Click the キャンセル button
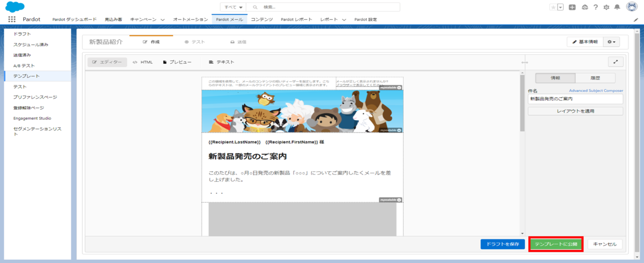 coord(605,244)
